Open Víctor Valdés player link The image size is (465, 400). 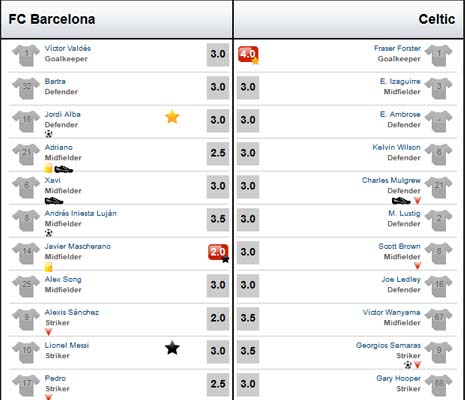pos(68,48)
